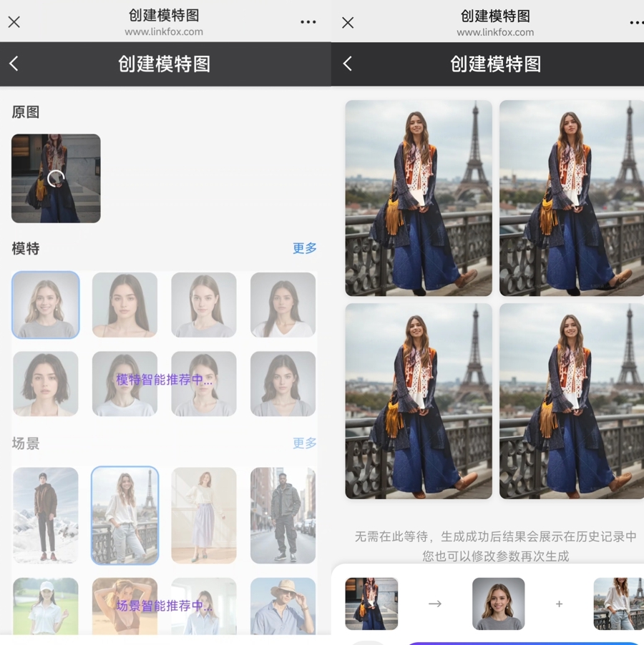
Task: Click the loading original image thumbnail
Action: pyautogui.click(x=56, y=178)
